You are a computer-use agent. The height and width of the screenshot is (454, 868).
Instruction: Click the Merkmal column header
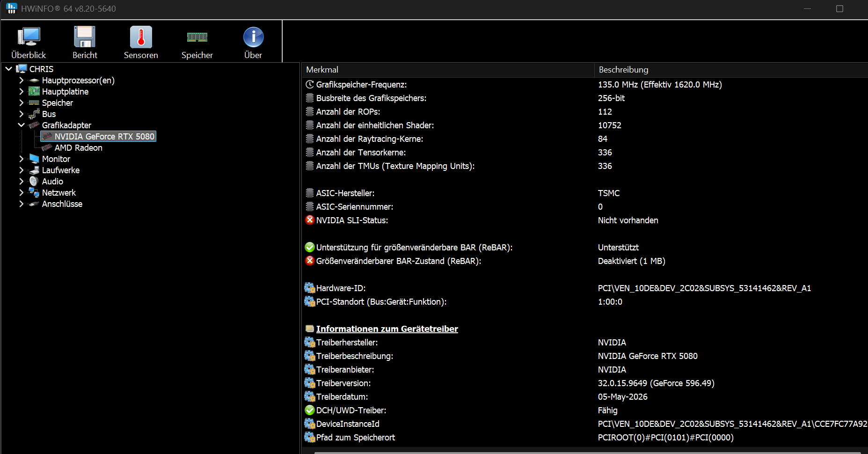point(448,70)
